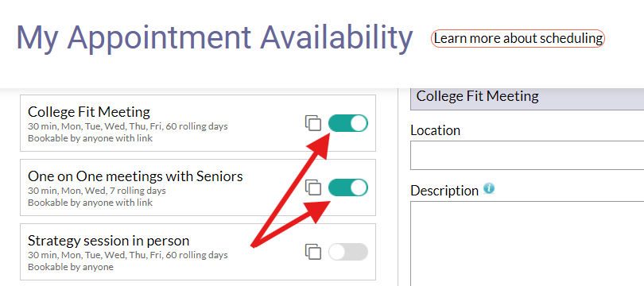Open the Strategy session in person entry

197,252
